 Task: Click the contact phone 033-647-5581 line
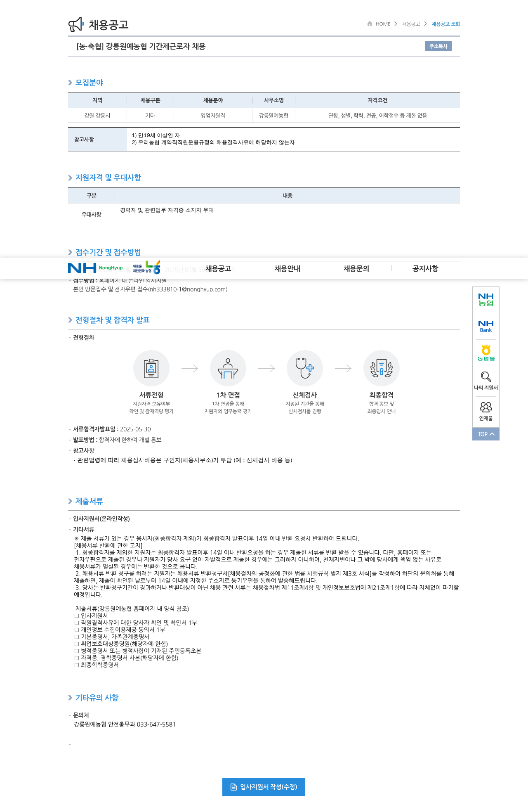(x=125, y=724)
